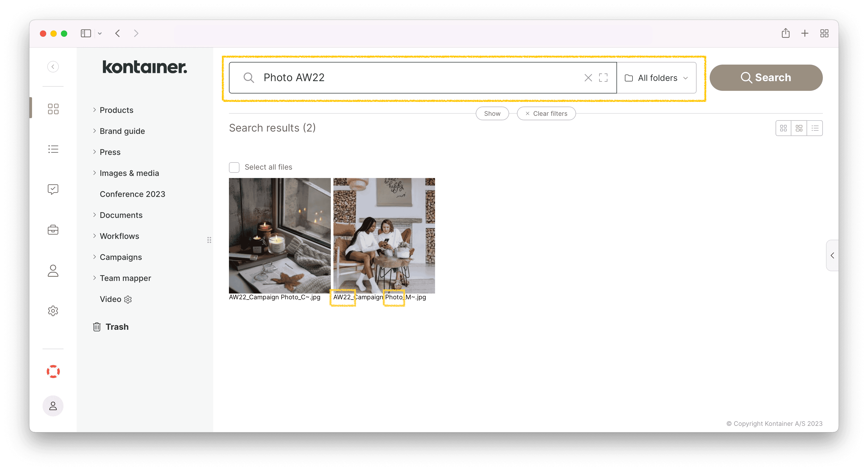Screen dimensions: 868x471
Task: Check the Select all files checkbox
Action: pos(234,167)
